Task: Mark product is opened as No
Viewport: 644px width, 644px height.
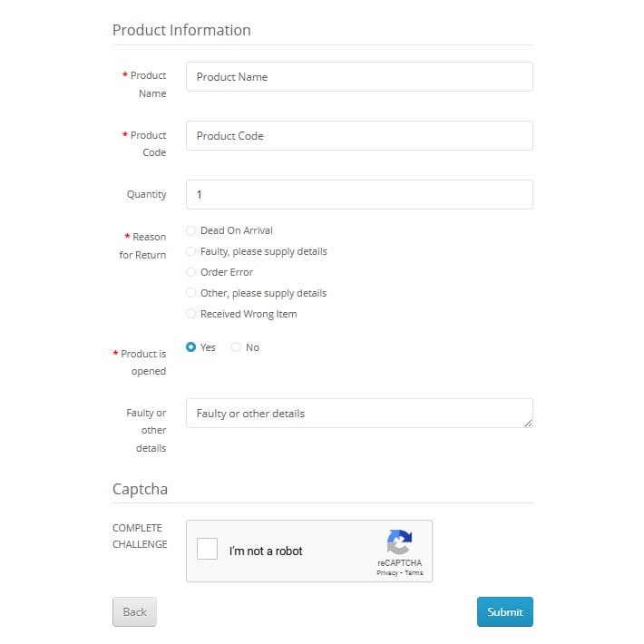Action: 236,347
